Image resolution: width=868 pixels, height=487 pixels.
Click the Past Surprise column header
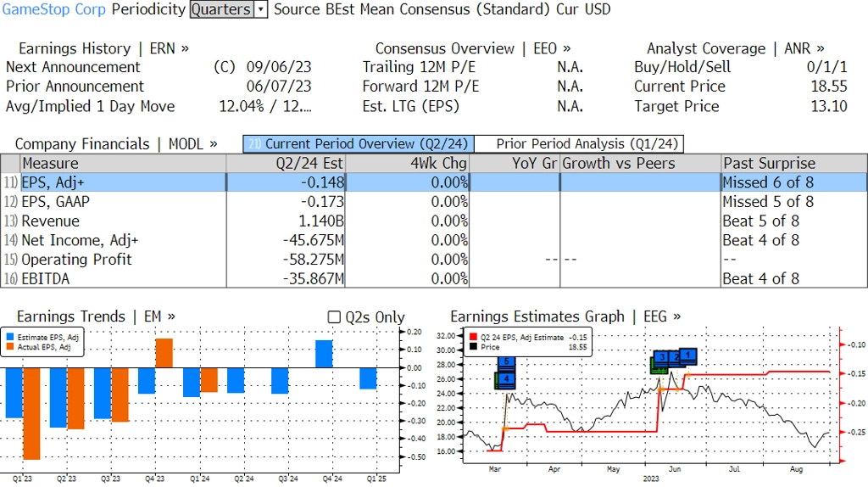pos(793,164)
